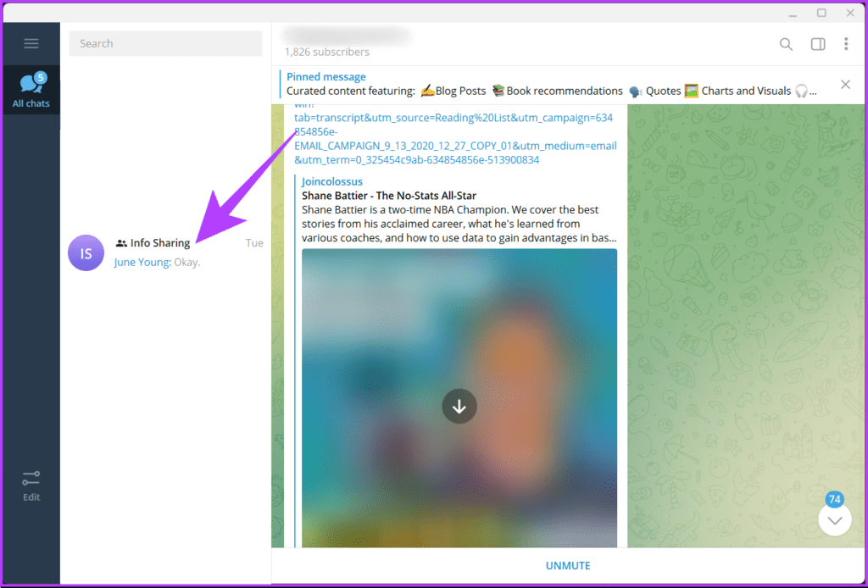Viewport: 868px width, 588px height.
Task: Maximize the Telegram window
Action: pyautogui.click(x=821, y=13)
